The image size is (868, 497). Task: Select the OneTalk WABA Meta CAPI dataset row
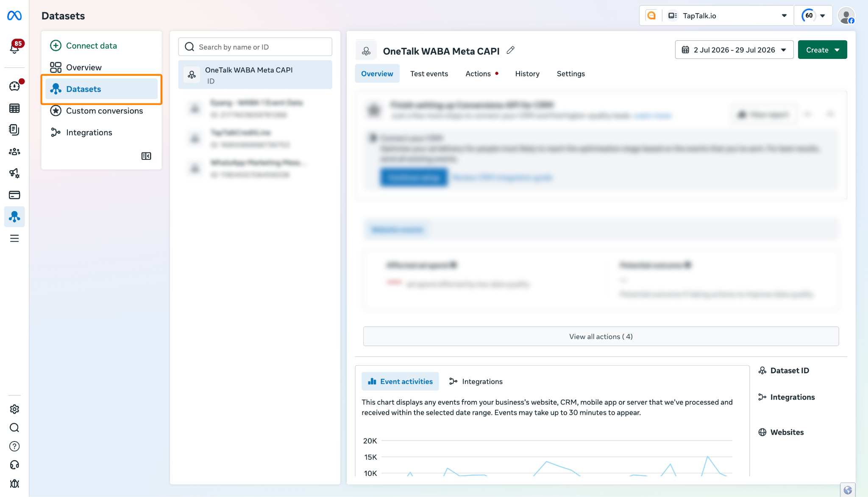[x=255, y=75]
